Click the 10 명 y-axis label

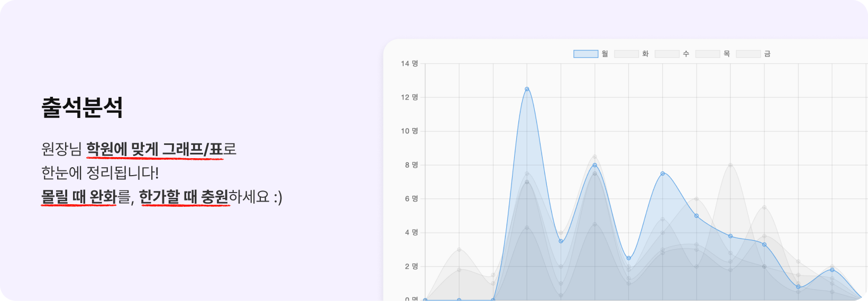point(409,131)
